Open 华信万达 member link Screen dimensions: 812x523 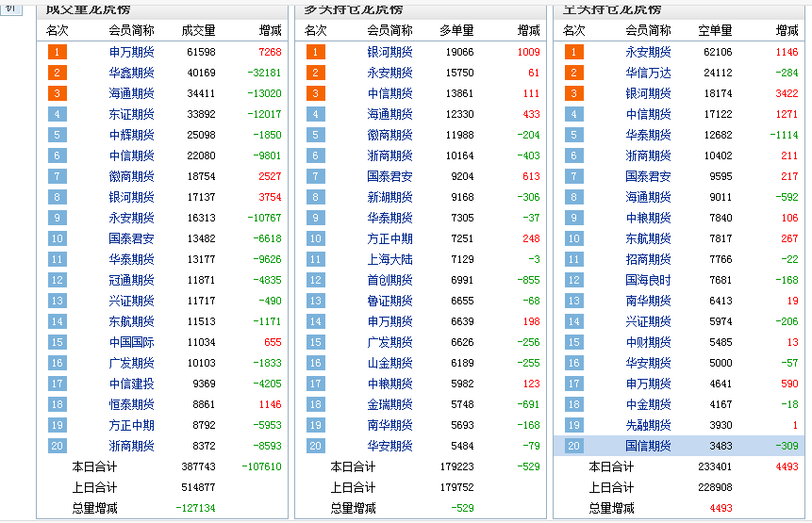click(648, 73)
